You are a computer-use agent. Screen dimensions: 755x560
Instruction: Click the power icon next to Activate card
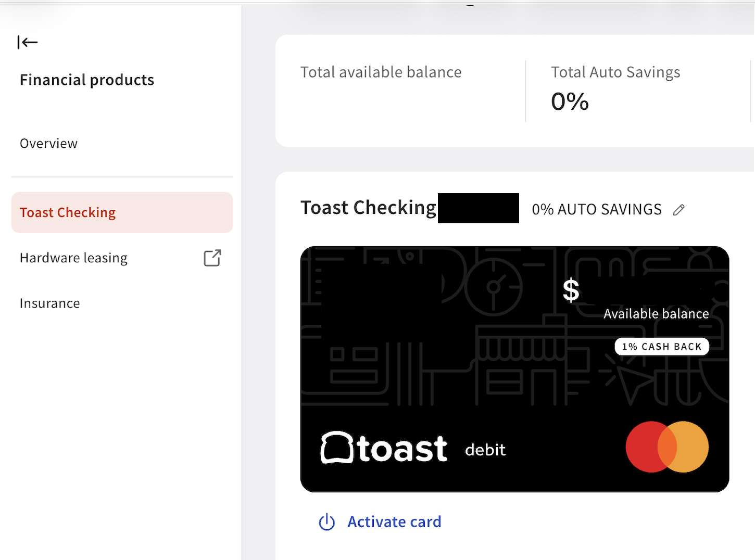coord(326,522)
